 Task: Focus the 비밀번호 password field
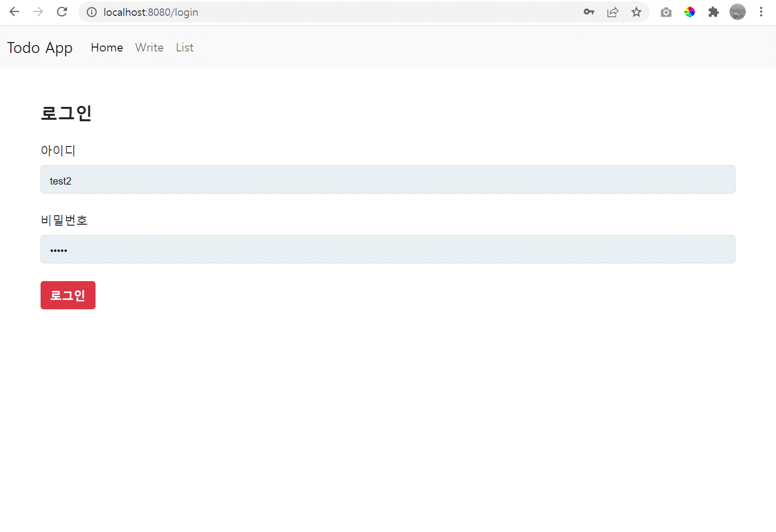[x=388, y=249]
